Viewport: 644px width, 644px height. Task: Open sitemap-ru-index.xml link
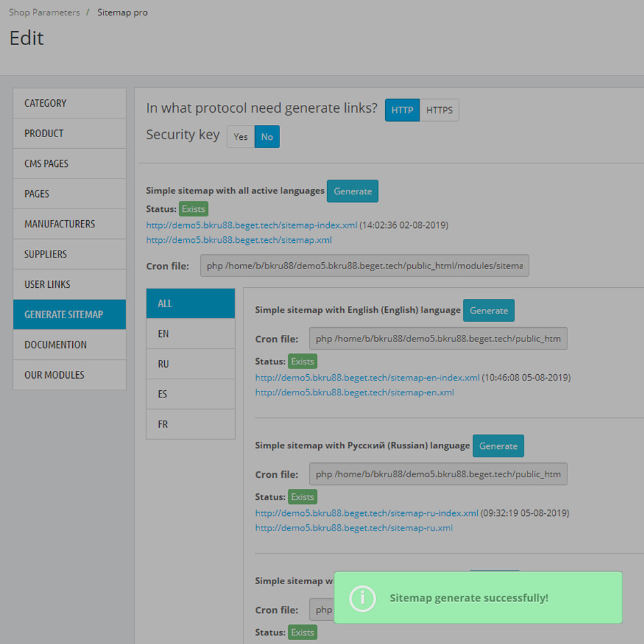point(367,513)
